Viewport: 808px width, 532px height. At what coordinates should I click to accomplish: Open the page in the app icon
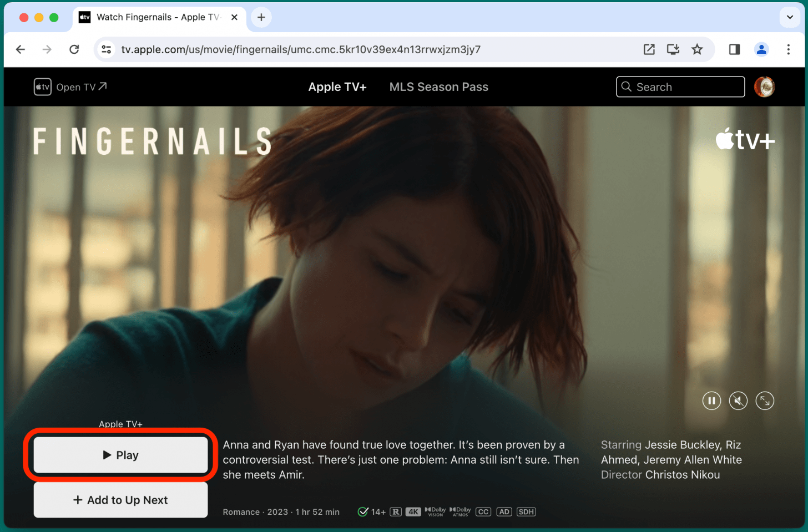pyautogui.click(x=649, y=49)
